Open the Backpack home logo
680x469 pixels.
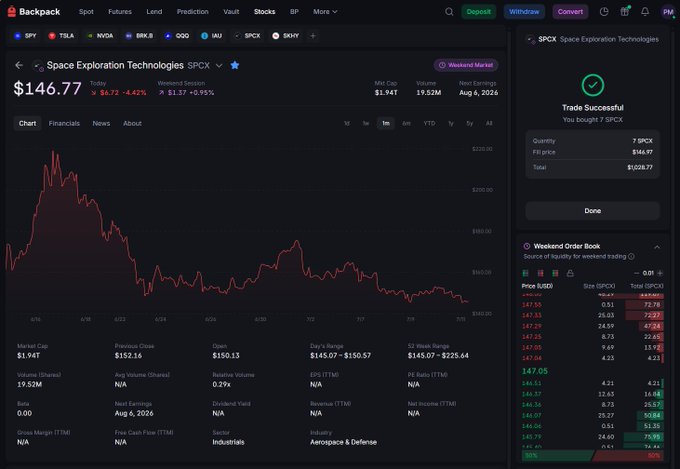click(34, 12)
